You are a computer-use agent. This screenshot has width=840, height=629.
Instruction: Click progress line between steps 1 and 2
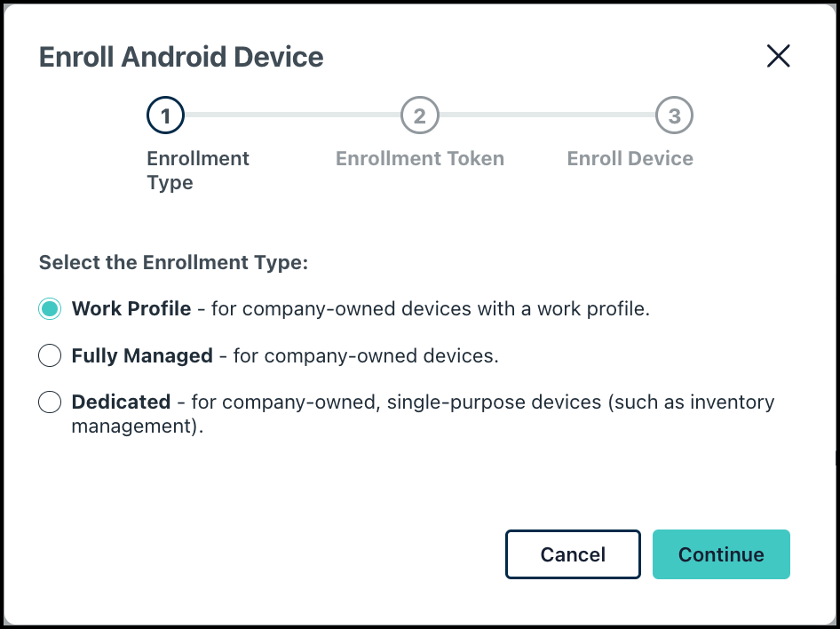pyautogui.click(x=293, y=115)
